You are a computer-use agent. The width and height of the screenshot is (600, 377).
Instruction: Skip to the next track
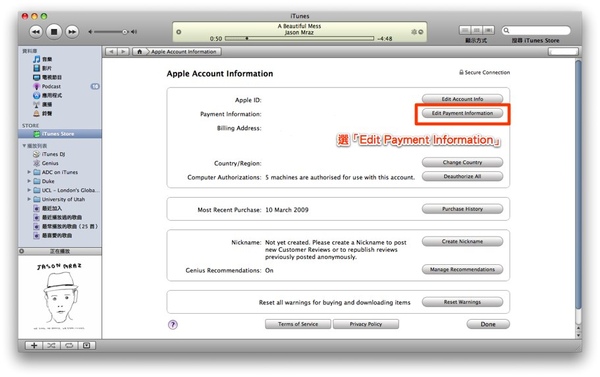(72, 32)
